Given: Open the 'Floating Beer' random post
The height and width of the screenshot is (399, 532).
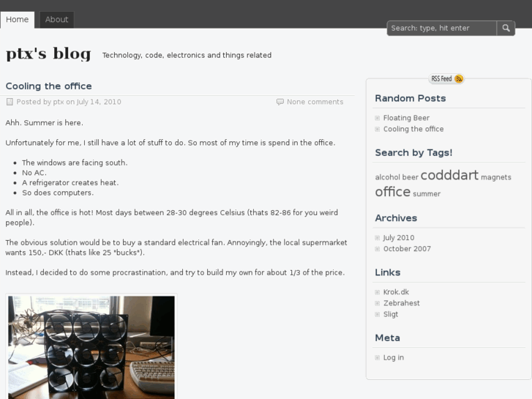Looking at the screenshot, I should [x=406, y=118].
